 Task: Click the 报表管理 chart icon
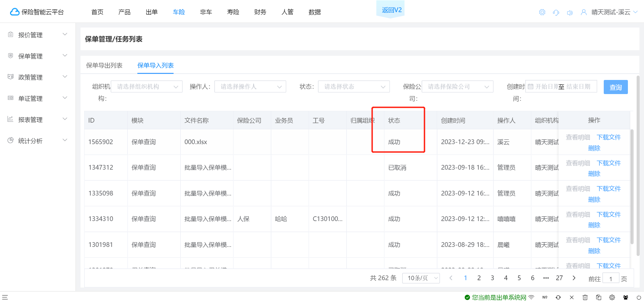10,119
